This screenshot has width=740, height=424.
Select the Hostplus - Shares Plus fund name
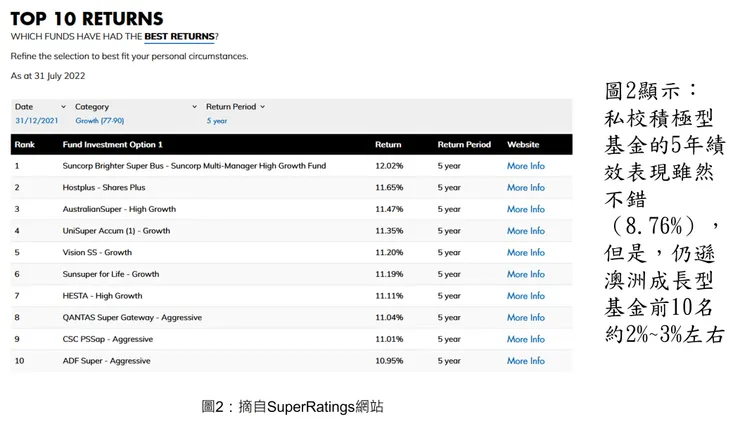click(104, 187)
